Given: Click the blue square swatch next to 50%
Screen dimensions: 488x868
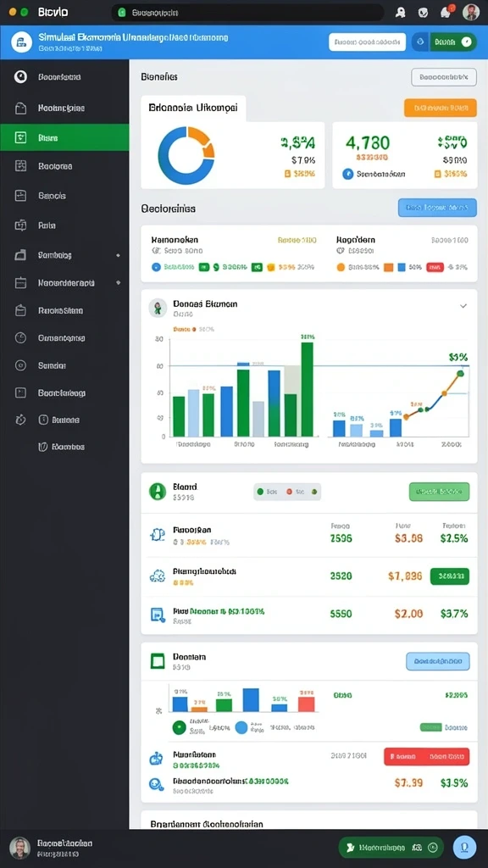Looking at the screenshot, I should (402, 267).
